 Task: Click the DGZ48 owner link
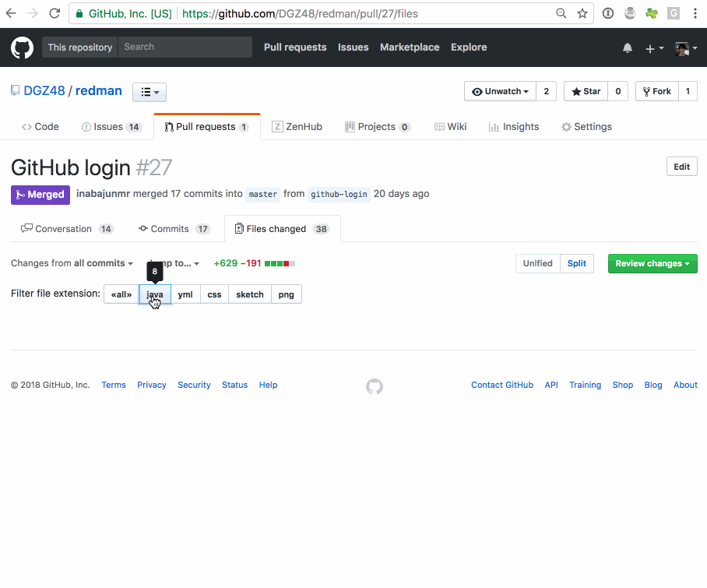(44, 90)
